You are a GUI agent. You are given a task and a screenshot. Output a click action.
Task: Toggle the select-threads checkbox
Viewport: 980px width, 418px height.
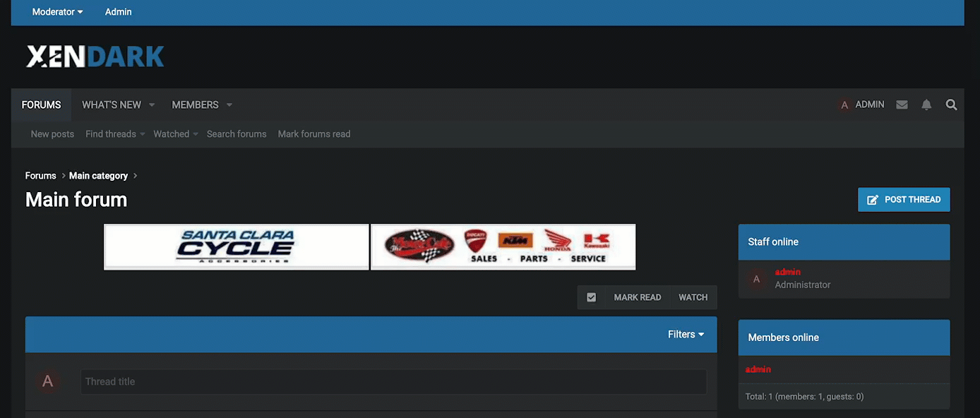(x=591, y=297)
